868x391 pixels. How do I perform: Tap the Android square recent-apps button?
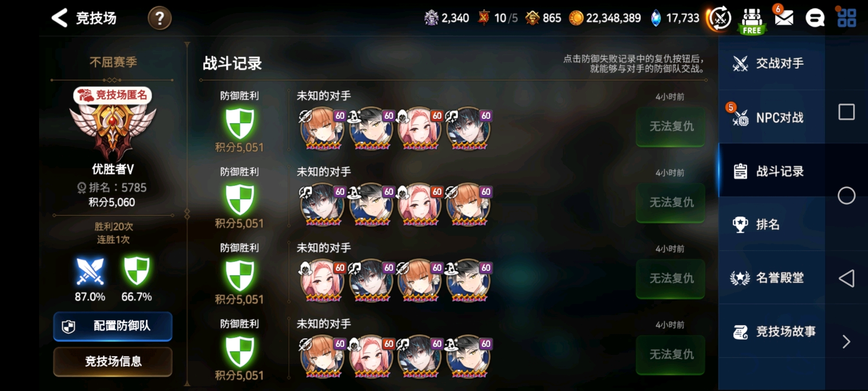(x=846, y=112)
